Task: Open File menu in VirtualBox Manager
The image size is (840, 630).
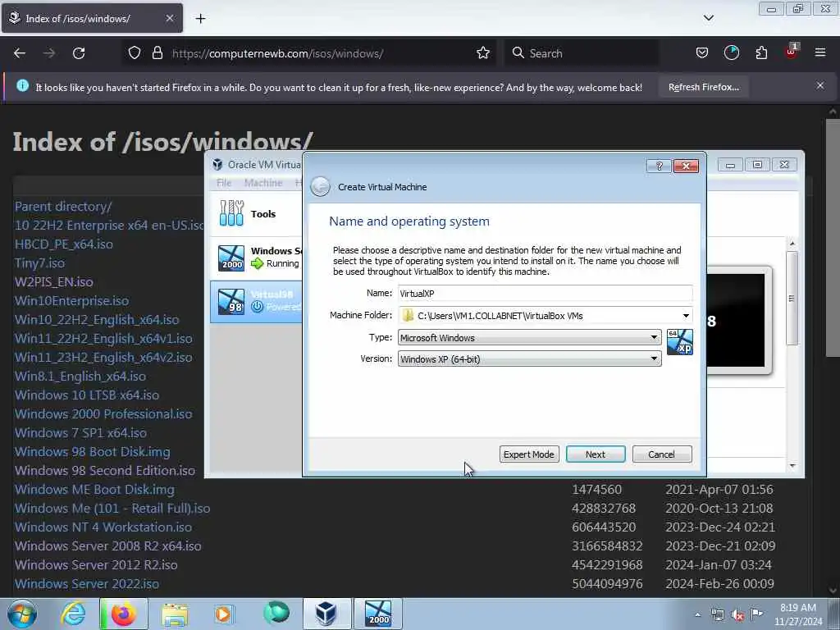Action: [224, 183]
